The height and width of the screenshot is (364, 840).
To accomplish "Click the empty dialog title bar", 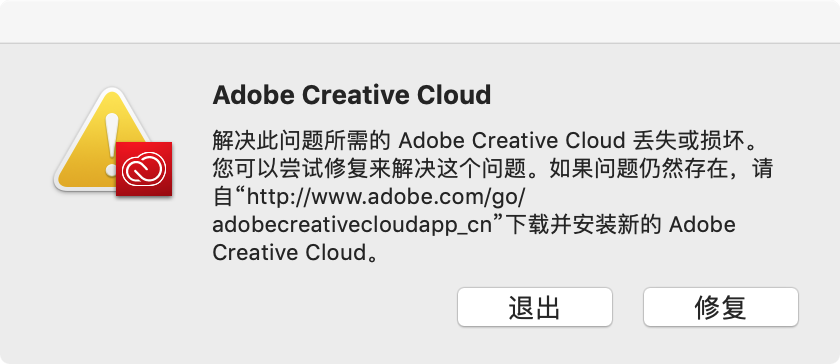I will 420,21.
